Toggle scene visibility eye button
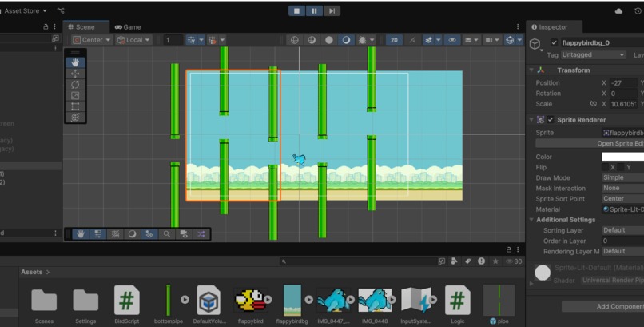 point(452,40)
